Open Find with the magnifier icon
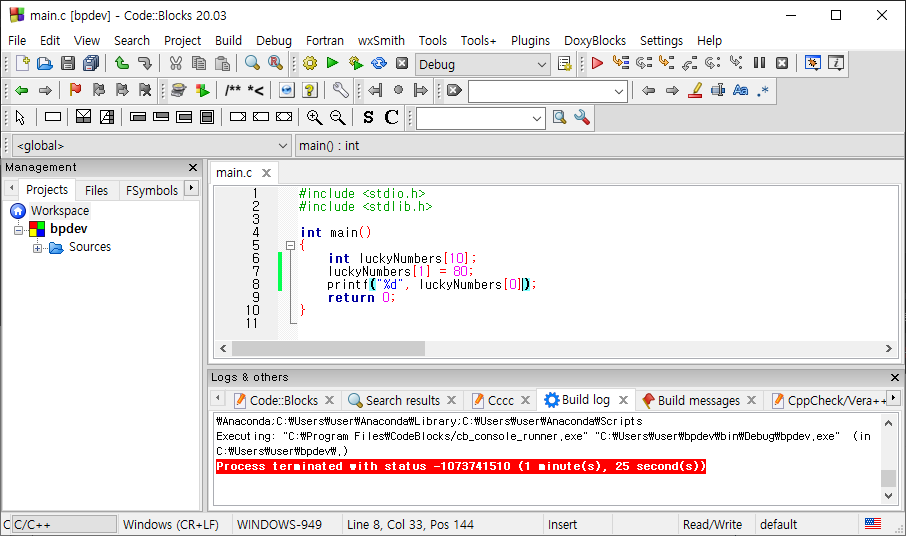This screenshot has width=906, height=536. (252, 63)
